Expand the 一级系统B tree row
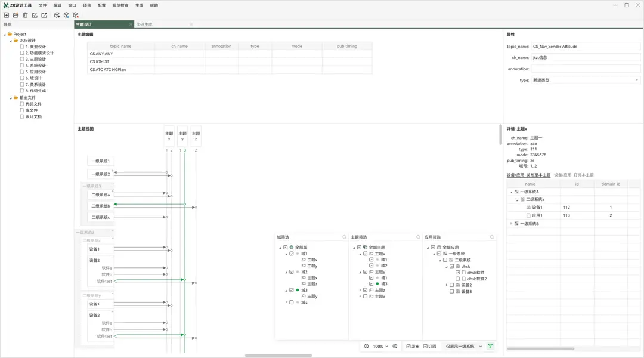 point(511,224)
